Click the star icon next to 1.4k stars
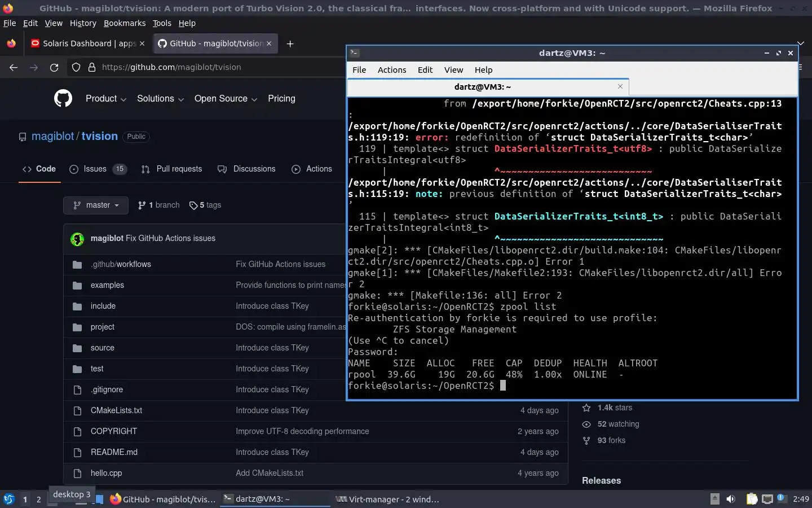This screenshot has height=508, width=812. coord(586,408)
